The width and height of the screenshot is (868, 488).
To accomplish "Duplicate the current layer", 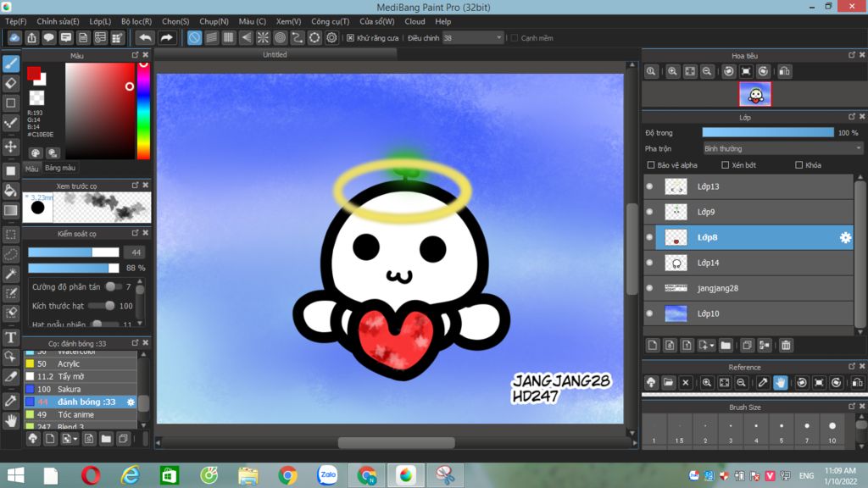I will click(747, 346).
